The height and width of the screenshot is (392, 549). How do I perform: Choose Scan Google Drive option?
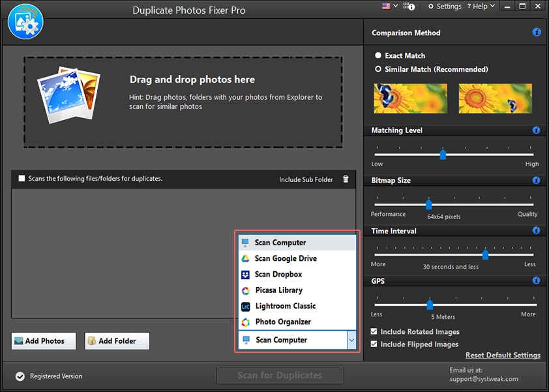297,258
